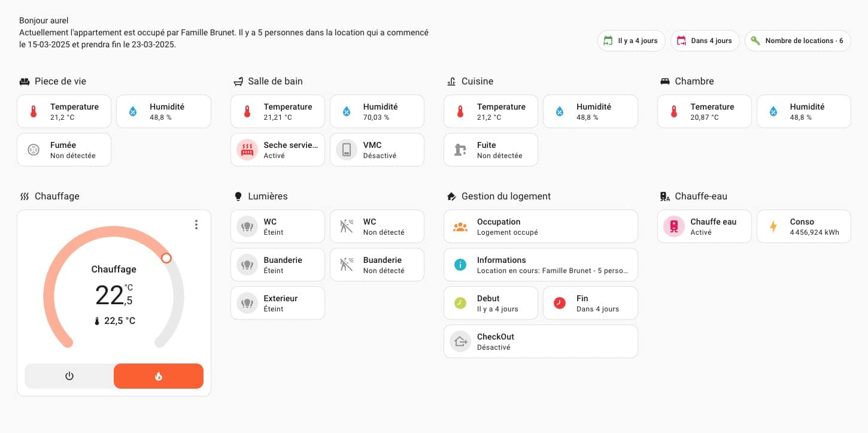Open the Chambre section heading
868x433 pixels.
(694, 81)
